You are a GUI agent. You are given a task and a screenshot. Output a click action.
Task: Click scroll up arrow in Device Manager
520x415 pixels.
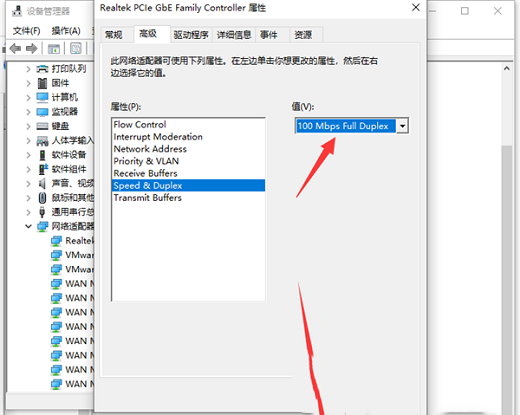tap(507, 68)
